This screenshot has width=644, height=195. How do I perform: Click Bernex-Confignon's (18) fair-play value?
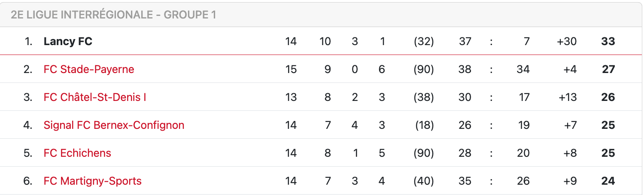[425, 125]
